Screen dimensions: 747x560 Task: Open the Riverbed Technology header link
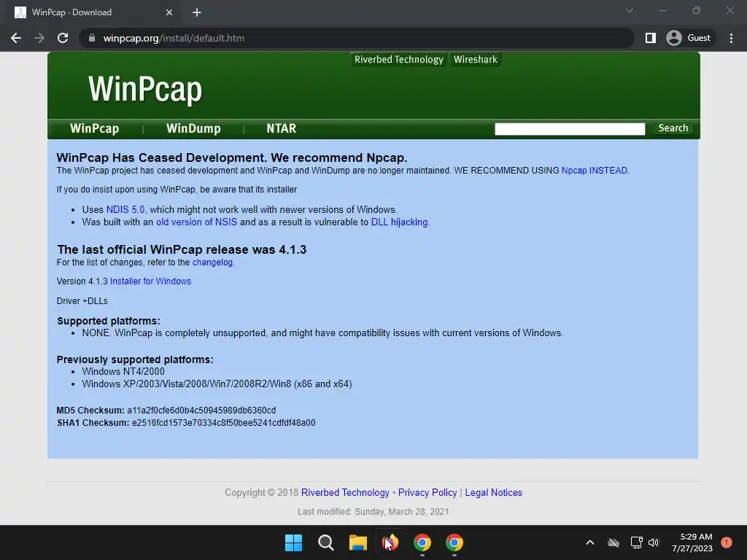[x=399, y=60]
